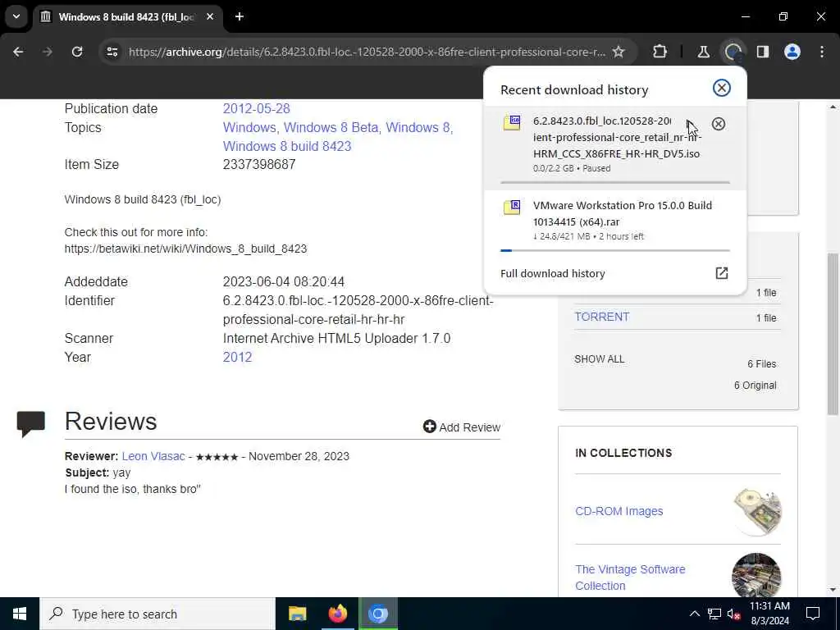This screenshot has height=630, width=840.
Task: Click the browser forward arrow
Action: (x=48, y=52)
